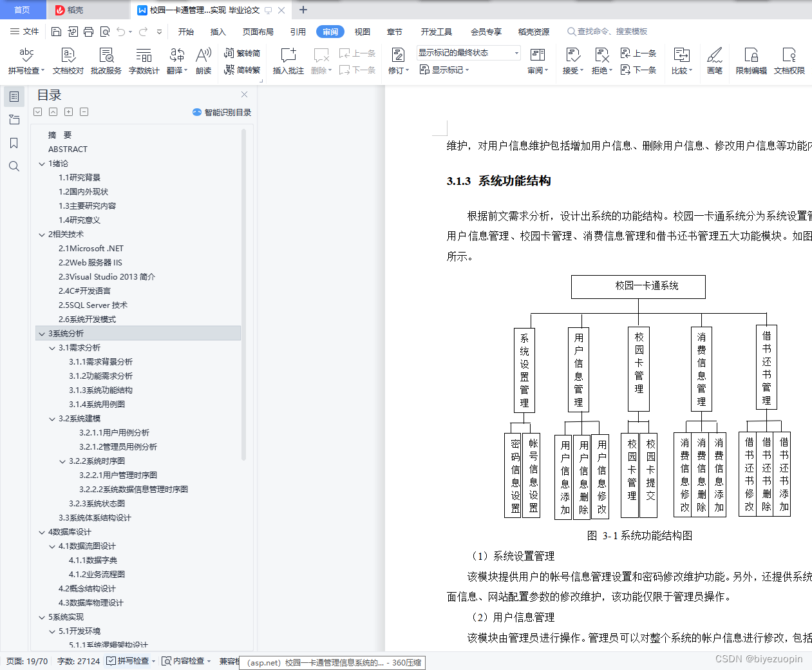This screenshot has width=812, height=670.
Task: Go to 3.3系统体系结构设计 in the outline
Action: click(95, 518)
